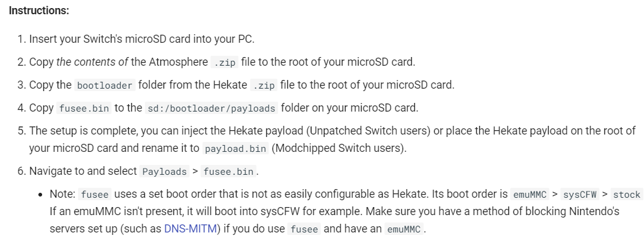Click fusee code in the last line
Viewport: 644px width, 243px height.
click(304, 229)
